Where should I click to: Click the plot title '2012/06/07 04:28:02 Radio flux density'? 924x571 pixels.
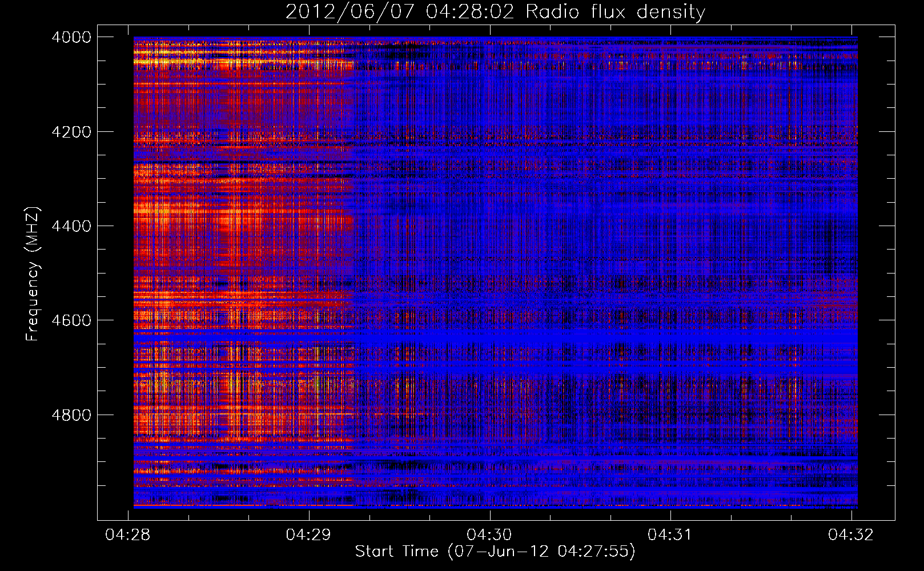click(x=495, y=12)
